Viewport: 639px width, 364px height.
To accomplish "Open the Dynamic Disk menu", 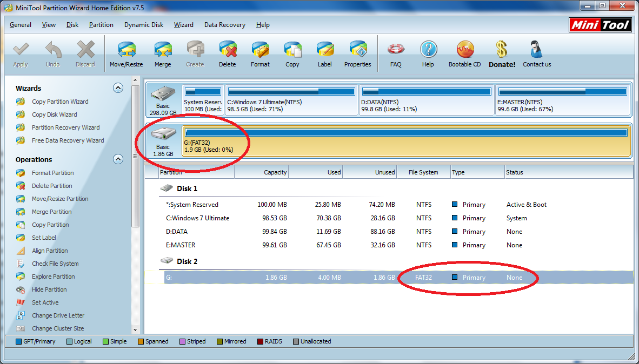I will 144,25.
